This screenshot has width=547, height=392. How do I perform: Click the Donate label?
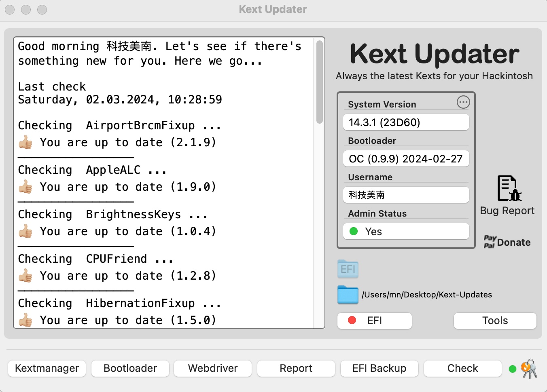tap(514, 242)
